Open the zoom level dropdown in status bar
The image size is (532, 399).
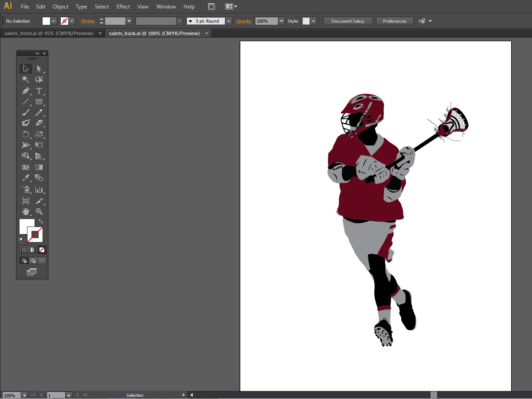pos(24,395)
